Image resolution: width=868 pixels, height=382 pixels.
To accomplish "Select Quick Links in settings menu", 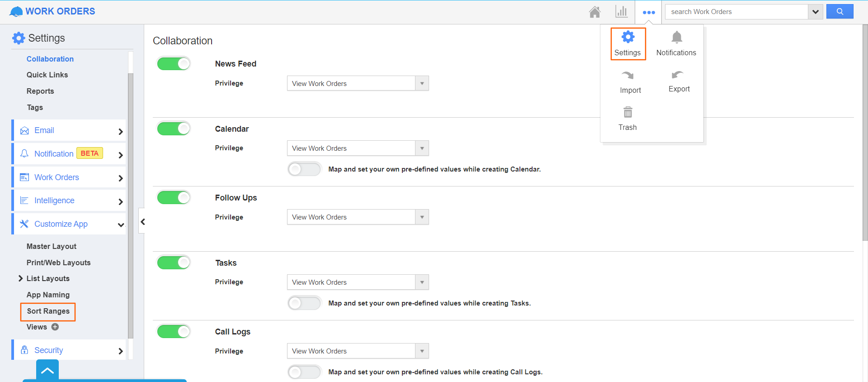I will pos(47,75).
